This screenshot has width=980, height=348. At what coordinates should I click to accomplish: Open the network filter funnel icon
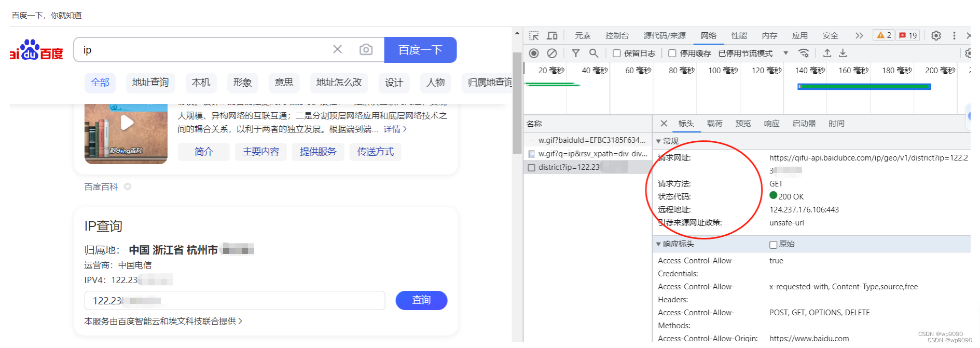[575, 53]
